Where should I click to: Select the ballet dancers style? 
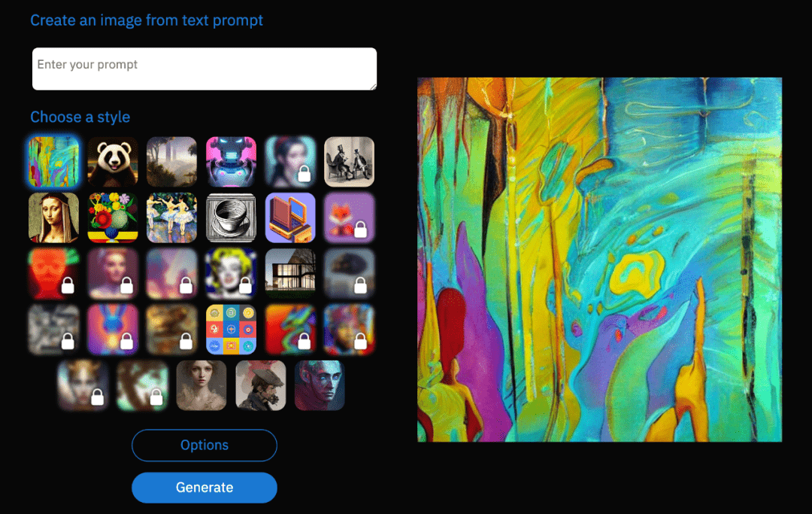171,217
